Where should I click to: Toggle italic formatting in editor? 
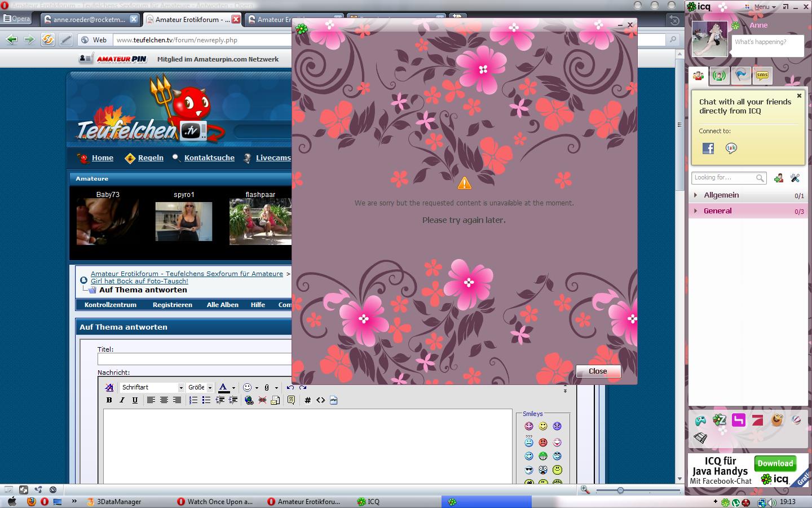(122, 400)
